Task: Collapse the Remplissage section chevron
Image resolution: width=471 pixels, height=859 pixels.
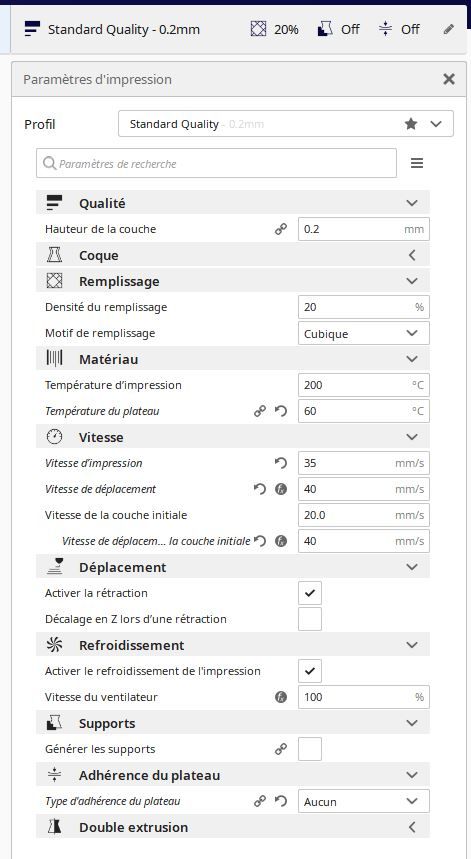Action: [x=412, y=281]
